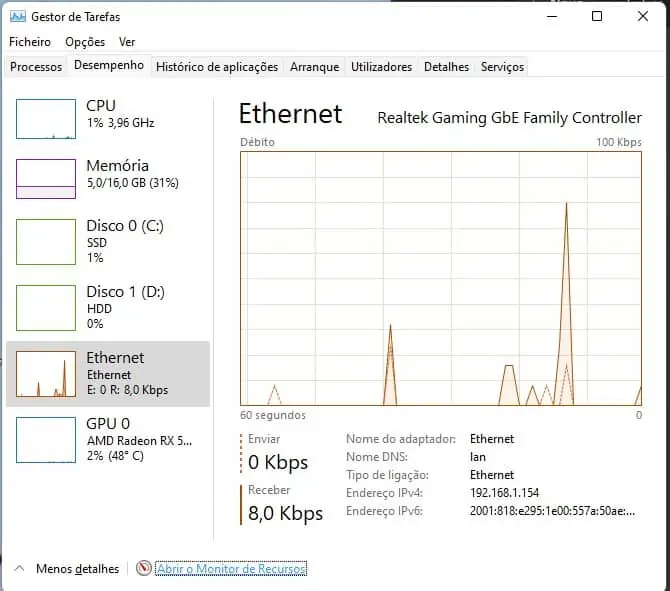Open the Ficheiro menu
The width and height of the screenshot is (670, 591).
(x=30, y=42)
